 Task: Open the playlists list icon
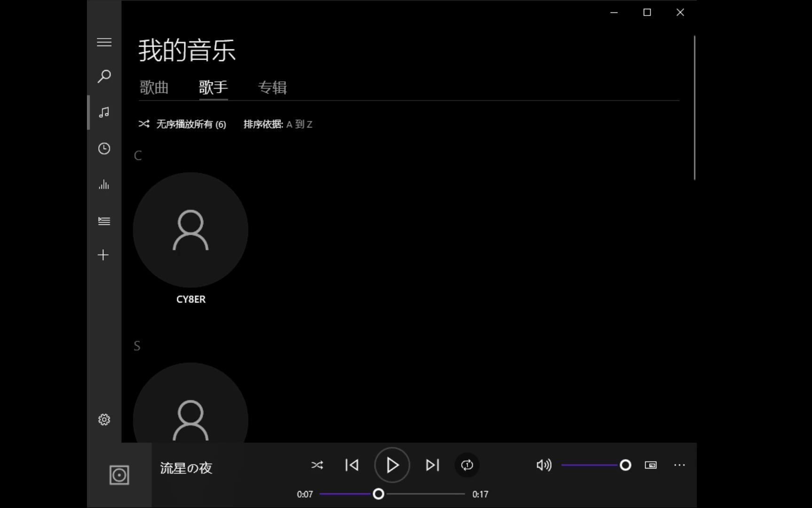(104, 221)
